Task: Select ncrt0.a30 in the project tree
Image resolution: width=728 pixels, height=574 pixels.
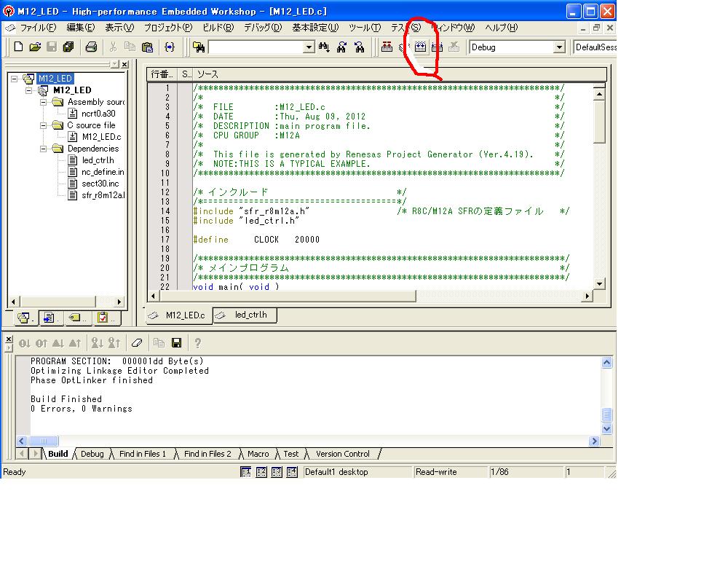Action: 98,114
